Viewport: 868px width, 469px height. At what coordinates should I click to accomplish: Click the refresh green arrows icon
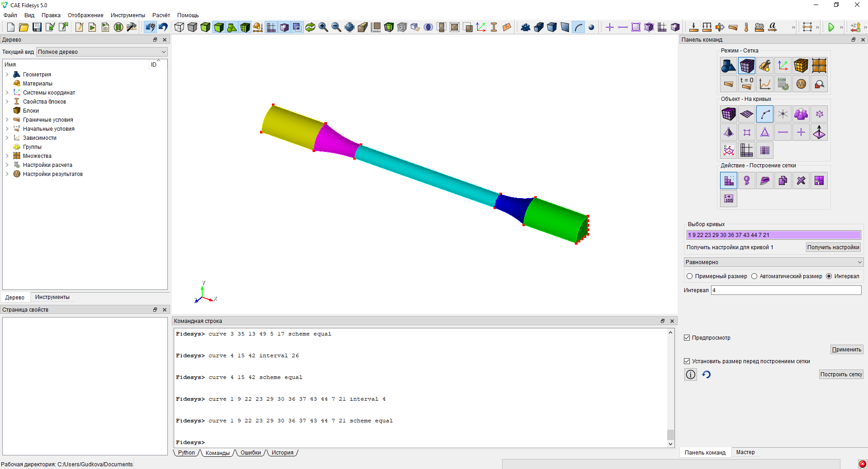[310, 27]
